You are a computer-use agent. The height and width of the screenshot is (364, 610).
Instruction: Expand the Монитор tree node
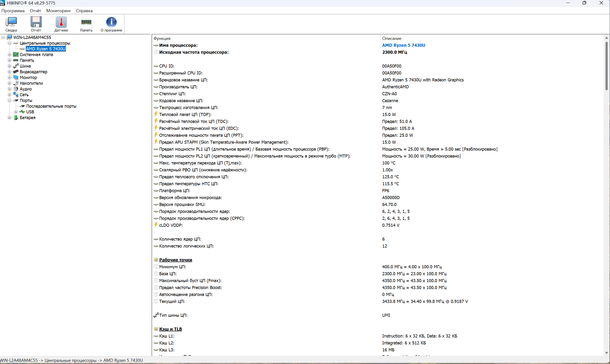[x=9, y=77]
